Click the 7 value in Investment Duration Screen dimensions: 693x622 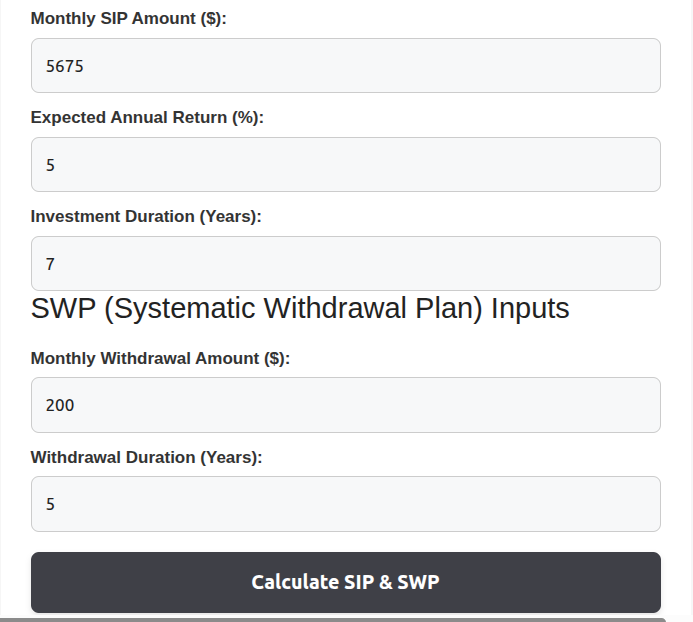coord(50,264)
